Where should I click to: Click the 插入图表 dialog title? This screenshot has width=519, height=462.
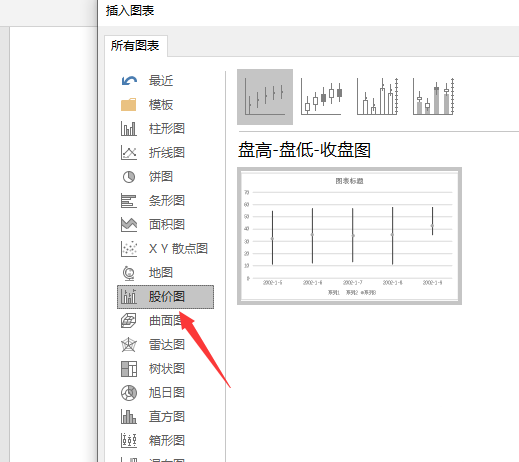click(x=130, y=11)
